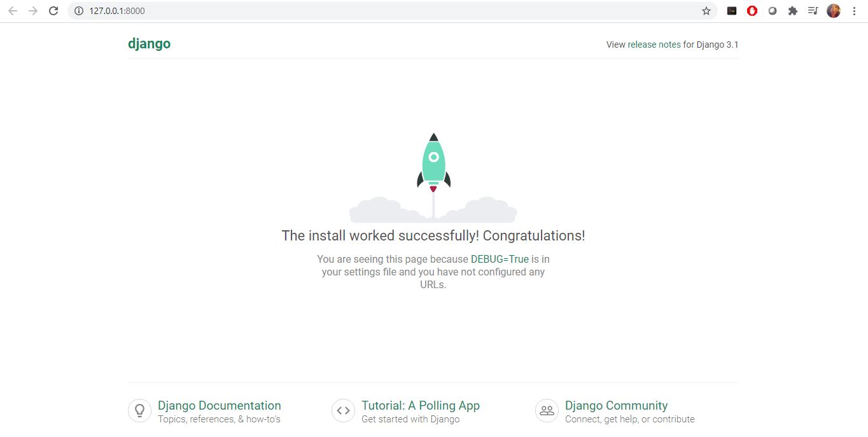
Task: Click 'Connect, get help, or contribute' text
Action: (x=630, y=419)
